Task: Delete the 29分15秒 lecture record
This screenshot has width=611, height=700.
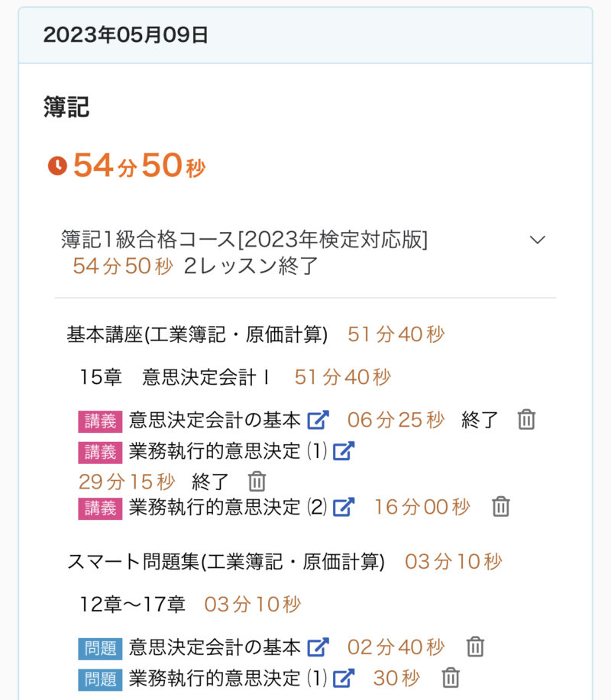Action: pyautogui.click(x=257, y=482)
